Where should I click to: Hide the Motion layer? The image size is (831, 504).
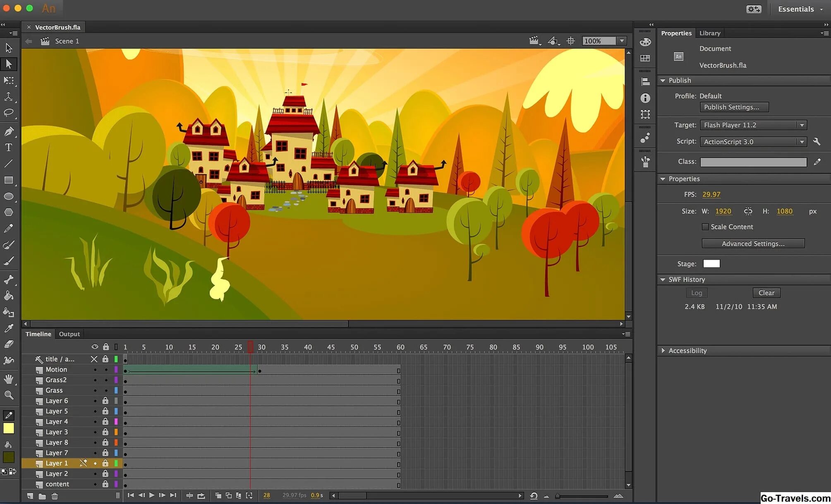pos(95,369)
